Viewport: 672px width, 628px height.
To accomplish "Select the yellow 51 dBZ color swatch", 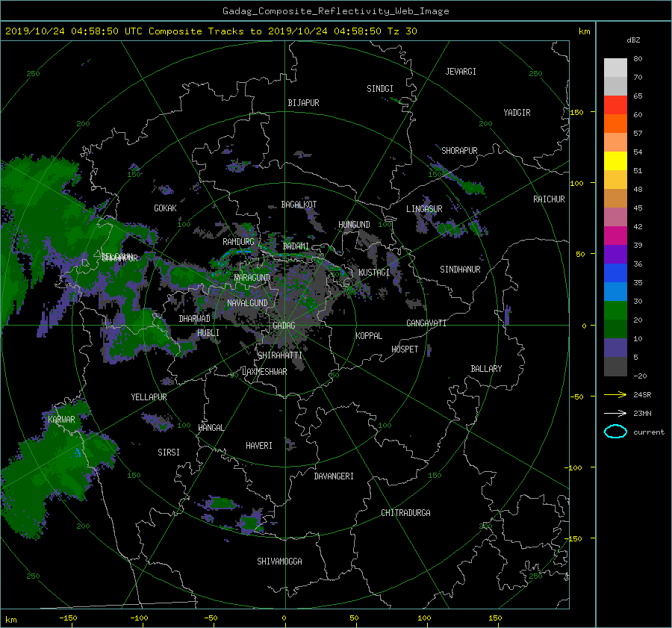I will tap(615, 161).
